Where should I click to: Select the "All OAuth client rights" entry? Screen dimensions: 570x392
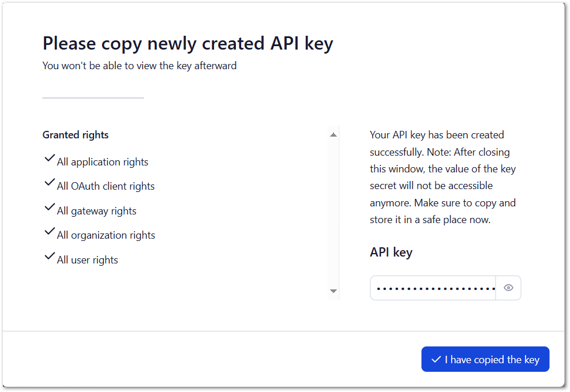click(106, 186)
